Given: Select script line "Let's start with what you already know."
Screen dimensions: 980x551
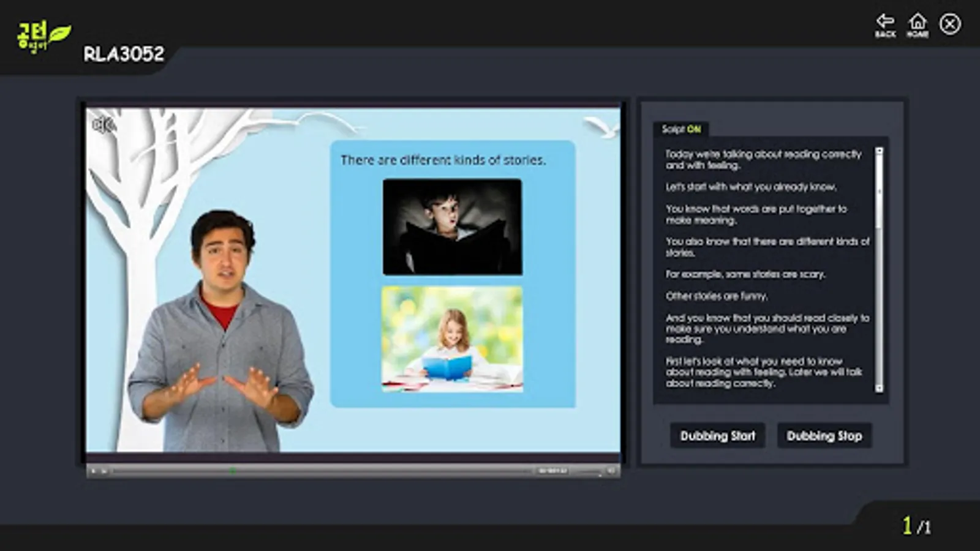Looking at the screenshot, I should pos(751,187).
